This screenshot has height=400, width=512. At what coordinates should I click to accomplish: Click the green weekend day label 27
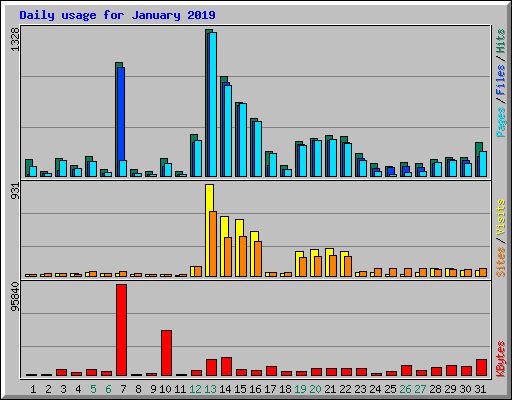(420, 389)
